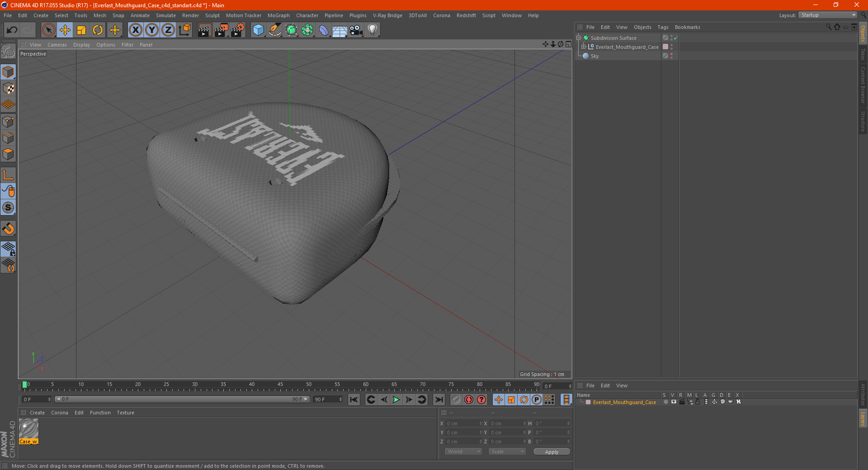
Task: Enable Axis mode tool
Action: 8,175
